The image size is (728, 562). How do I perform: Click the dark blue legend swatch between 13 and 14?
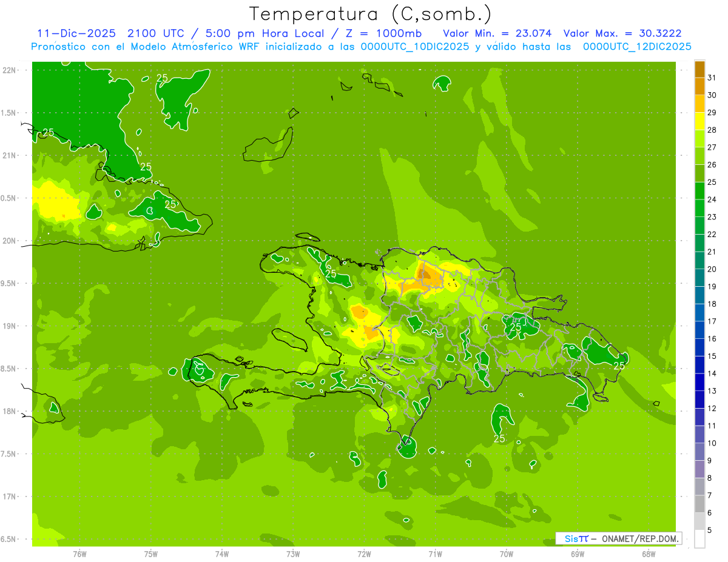[x=699, y=382]
